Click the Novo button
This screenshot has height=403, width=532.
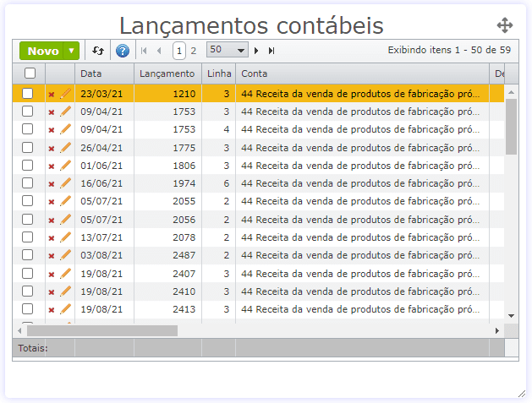(x=42, y=51)
